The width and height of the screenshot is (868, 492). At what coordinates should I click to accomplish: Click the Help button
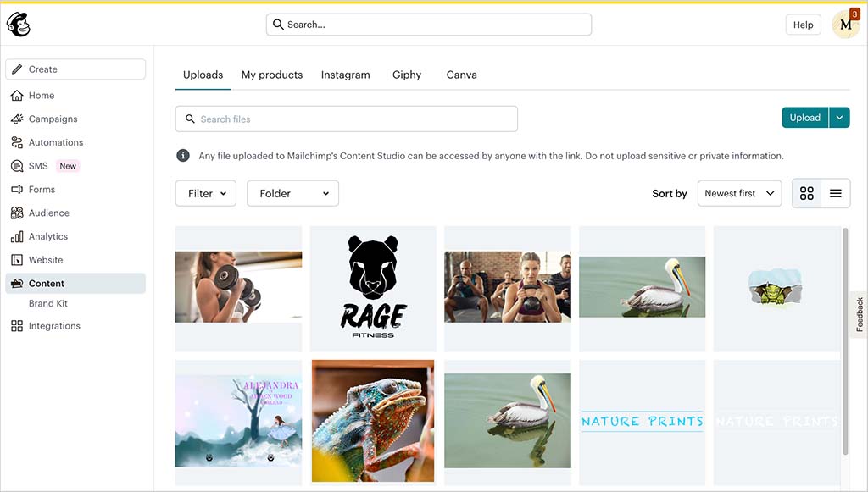(x=803, y=25)
